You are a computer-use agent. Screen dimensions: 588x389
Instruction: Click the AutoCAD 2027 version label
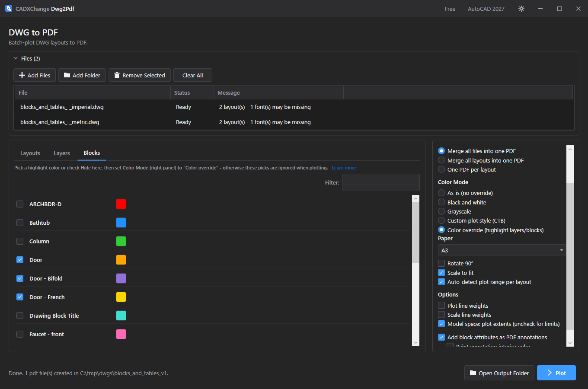(486, 9)
